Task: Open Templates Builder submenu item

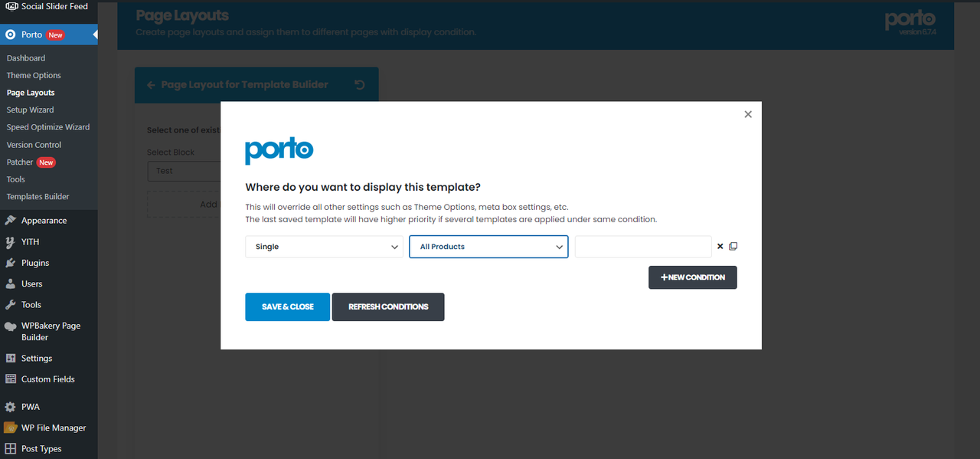Action: tap(38, 197)
